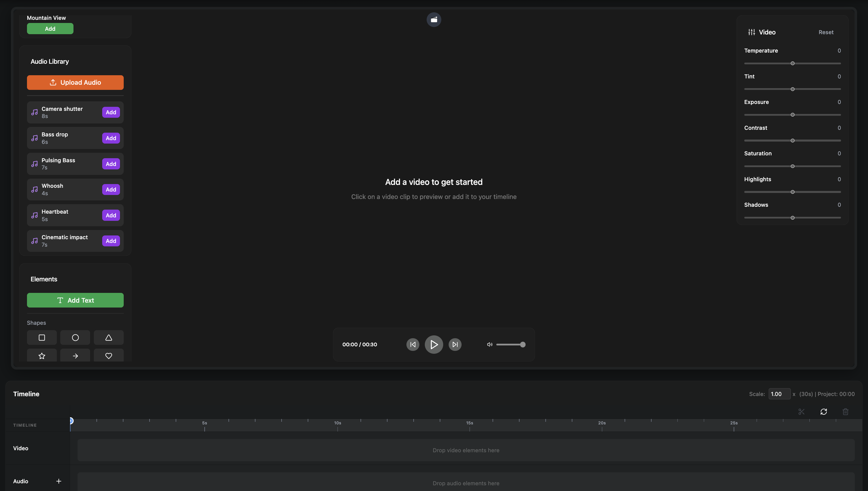The image size is (868, 491).
Task: Click the clapperboard icon above the preview
Action: [434, 20]
